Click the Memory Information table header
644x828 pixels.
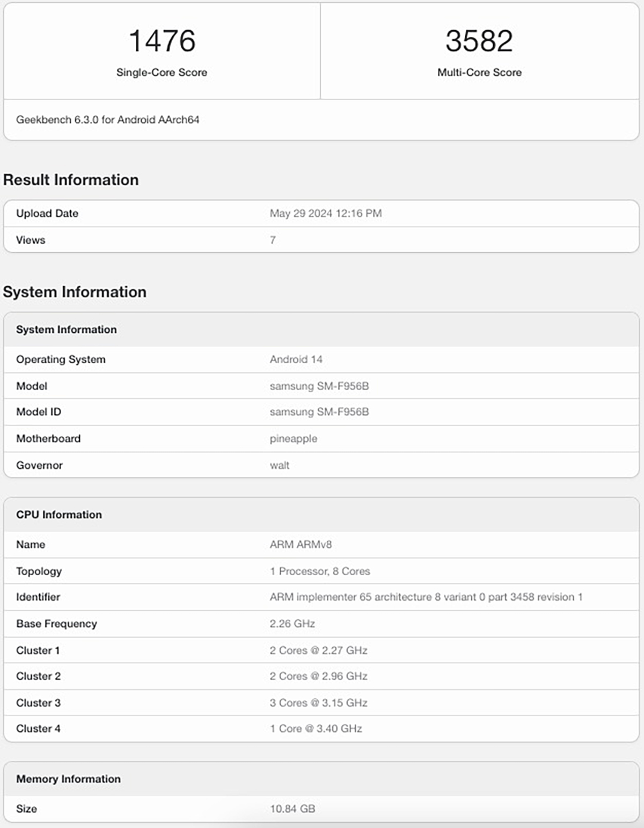pyautogui.click(x=68, y=779)
